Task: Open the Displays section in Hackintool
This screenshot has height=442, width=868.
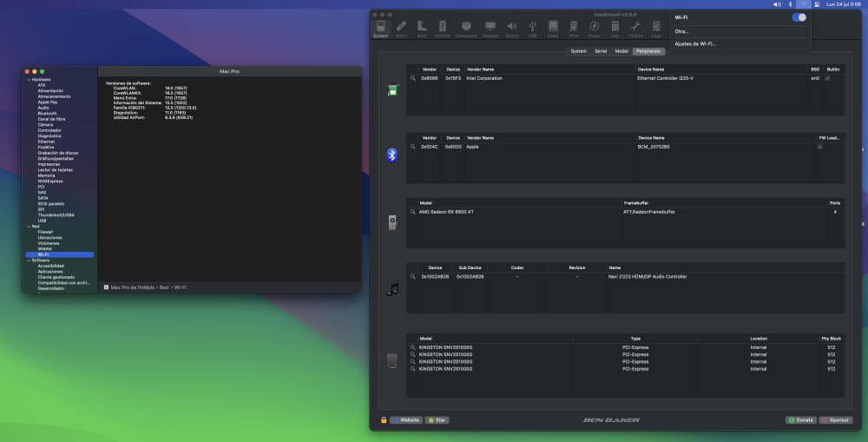Action: pyautogui.click(x=490, y=30)
